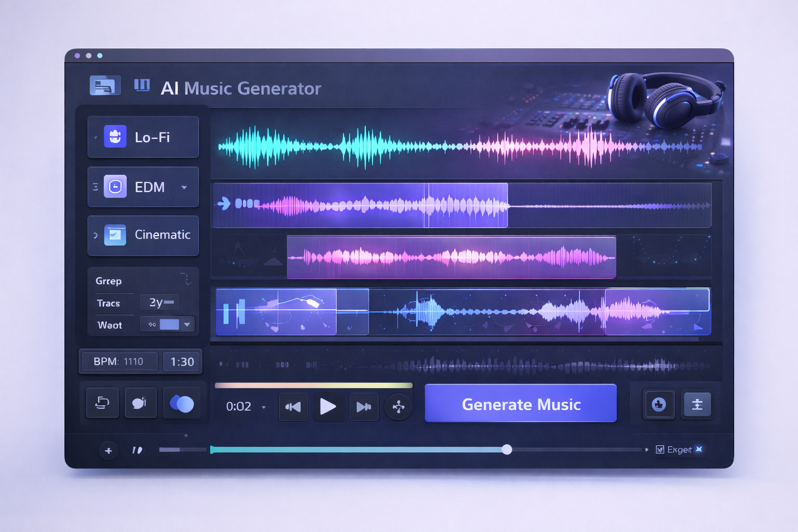
Task: Click the small play triangle at blue track end
Action: pyautogui.click(x=698, y=327)
